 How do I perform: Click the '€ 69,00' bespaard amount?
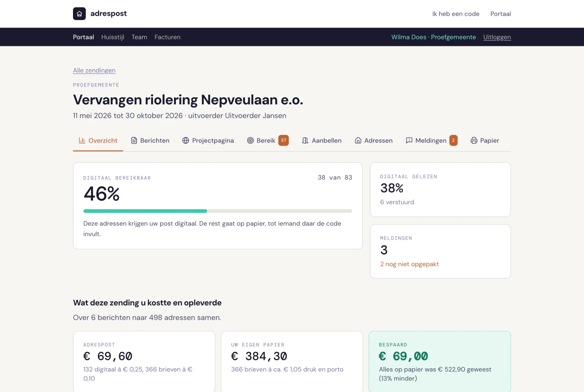pyautogui.click(x=403, y=356)
